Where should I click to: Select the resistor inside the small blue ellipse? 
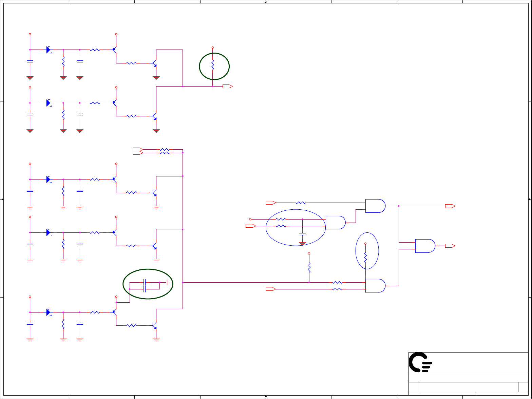[365, 258]
